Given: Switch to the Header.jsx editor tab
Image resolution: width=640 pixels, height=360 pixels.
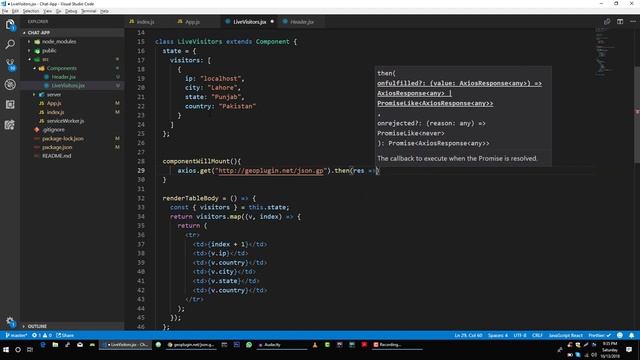Looking at the screenshot, I should (x=302, y=22).
